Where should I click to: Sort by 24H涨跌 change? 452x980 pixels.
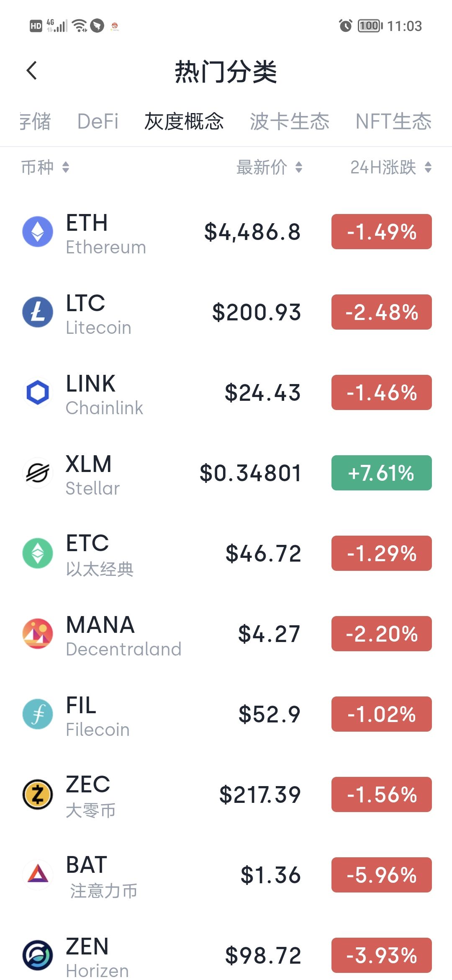pyautogui.click(x=391, y=168)
